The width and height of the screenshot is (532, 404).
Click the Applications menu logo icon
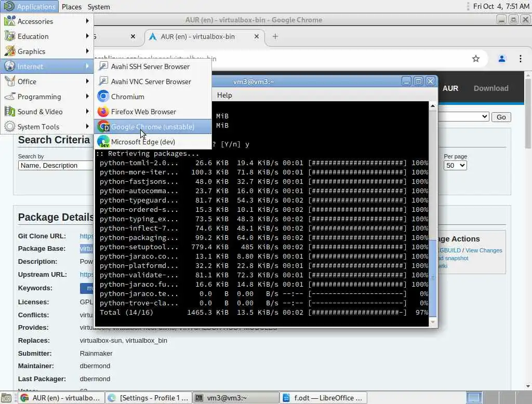tap(9, 6)
